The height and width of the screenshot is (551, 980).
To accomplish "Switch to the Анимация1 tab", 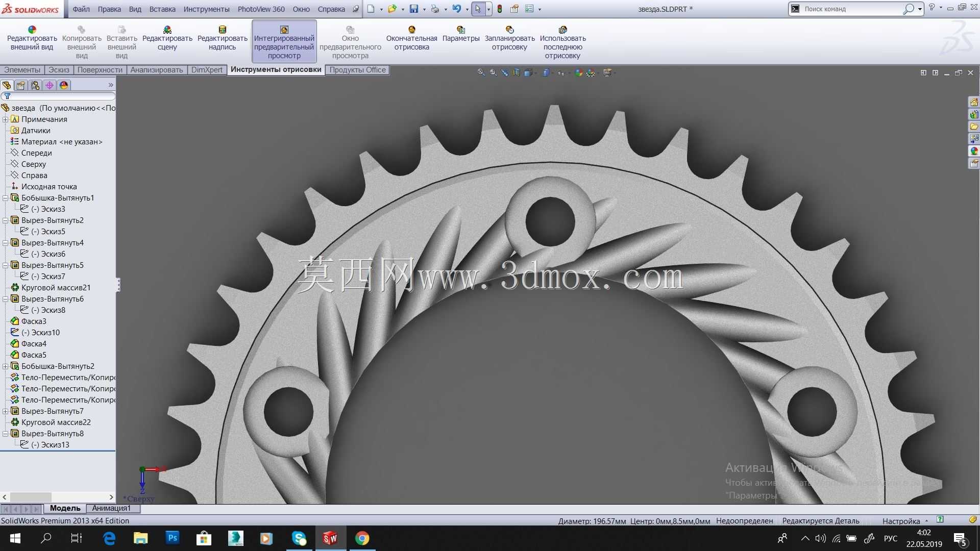I will click(x=111, y=508).
